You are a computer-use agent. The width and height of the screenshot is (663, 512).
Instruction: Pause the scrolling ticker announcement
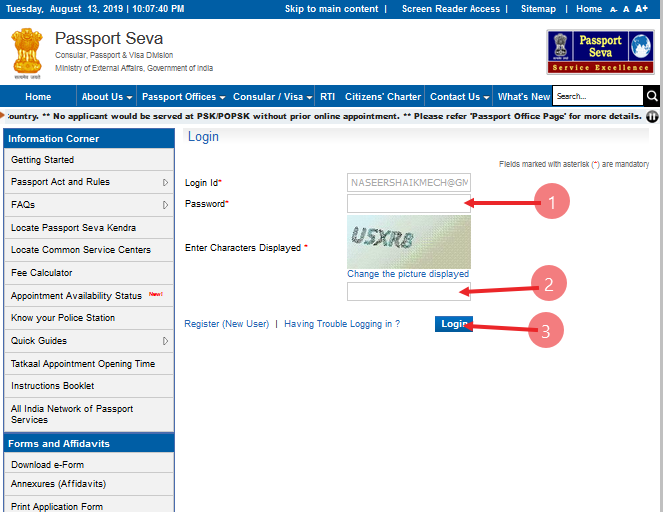click(652, 116)
